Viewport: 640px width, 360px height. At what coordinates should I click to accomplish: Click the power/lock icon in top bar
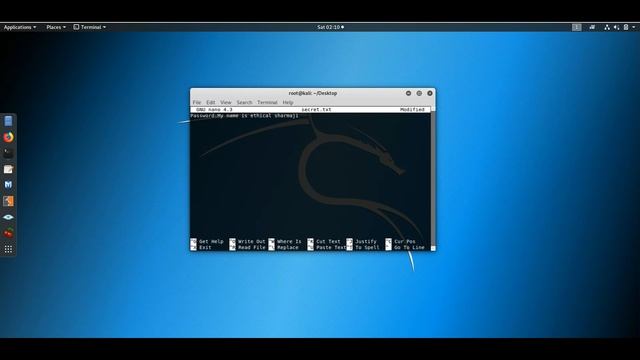[626, 27]
